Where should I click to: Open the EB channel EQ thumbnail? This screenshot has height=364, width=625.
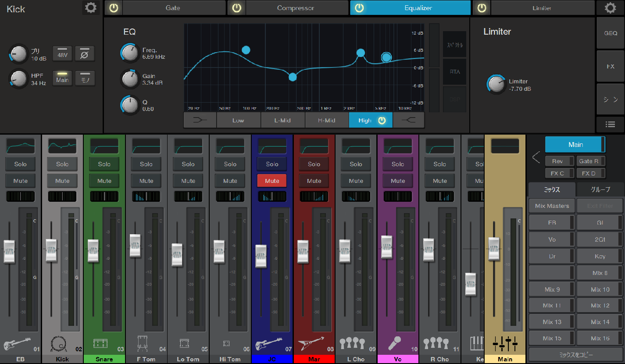click(x=20, y=146)
